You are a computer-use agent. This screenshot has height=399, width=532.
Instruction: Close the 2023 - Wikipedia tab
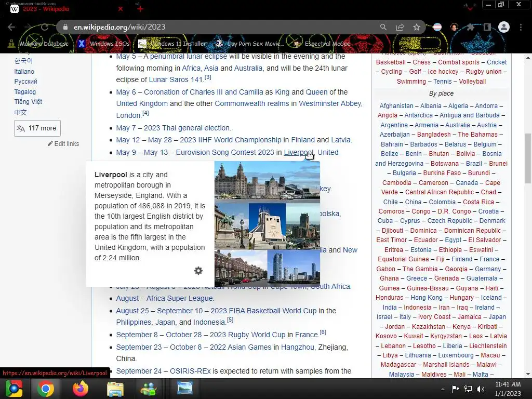click(x=121, y=9)
